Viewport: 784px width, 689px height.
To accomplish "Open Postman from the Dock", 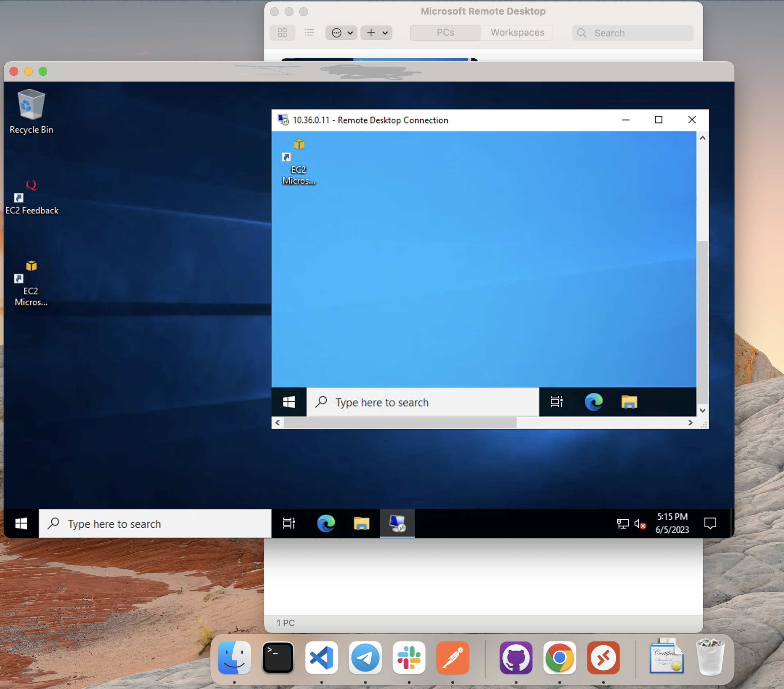I will pos(453,658).
